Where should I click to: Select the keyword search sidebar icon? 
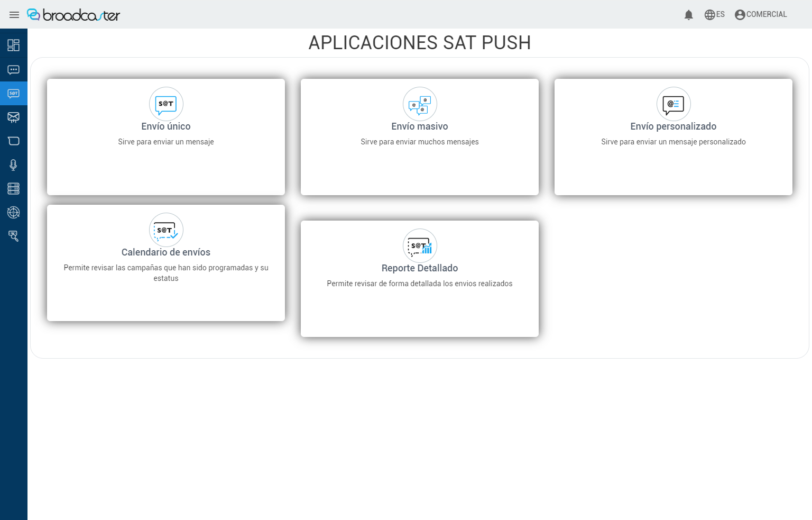click(x=13, y=236)
